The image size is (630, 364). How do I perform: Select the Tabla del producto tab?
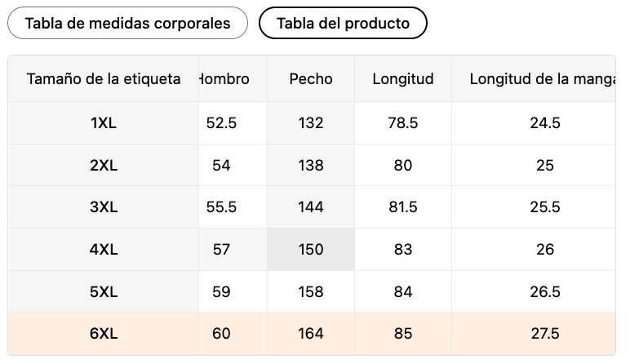tap(343, 23)
